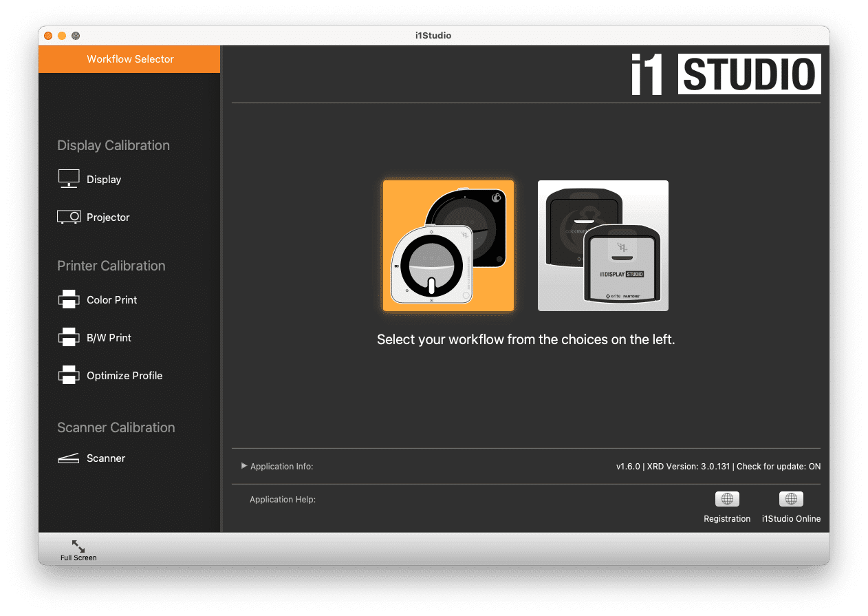Click the Registration link text
This screenshot has height=616, width=868.
click(x=726, y=518)
